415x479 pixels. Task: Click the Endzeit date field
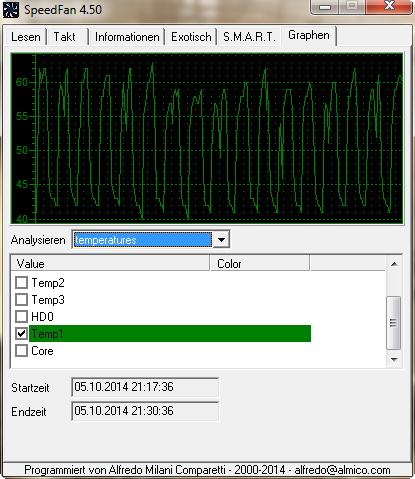(145, 411)
